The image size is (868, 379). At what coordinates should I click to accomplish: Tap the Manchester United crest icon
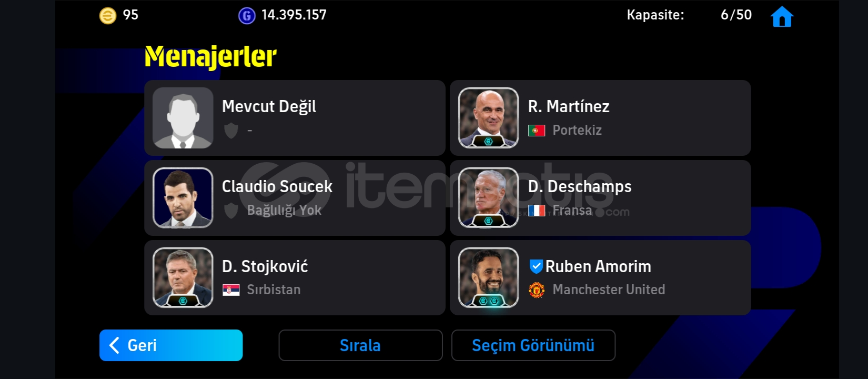click(537, 290)
